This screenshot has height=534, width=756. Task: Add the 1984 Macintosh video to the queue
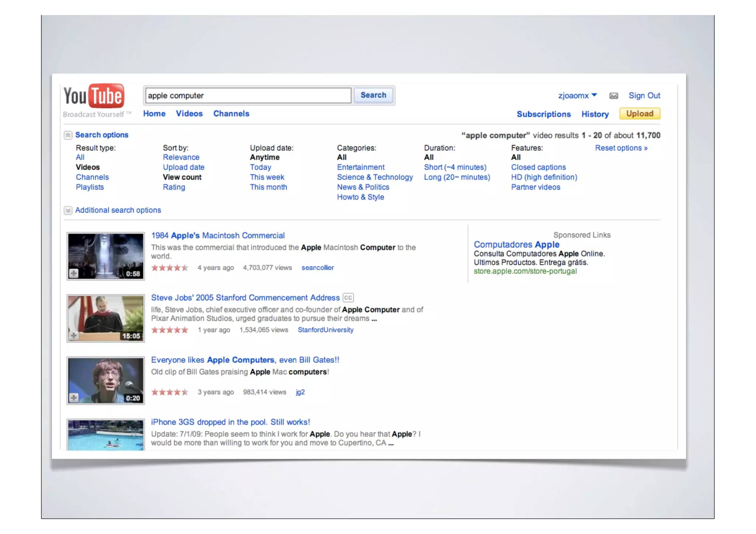[74, 273]
